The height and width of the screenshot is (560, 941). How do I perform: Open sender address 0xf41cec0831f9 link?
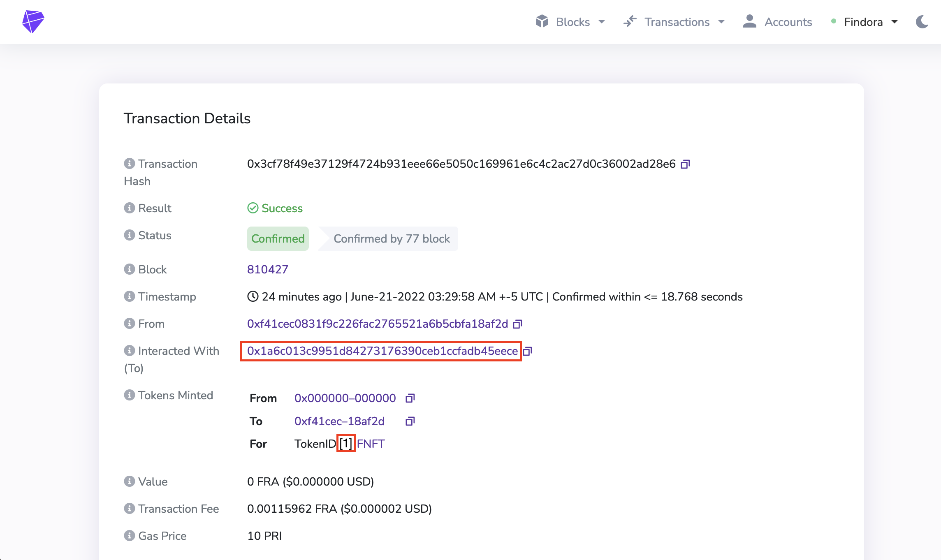377,324
